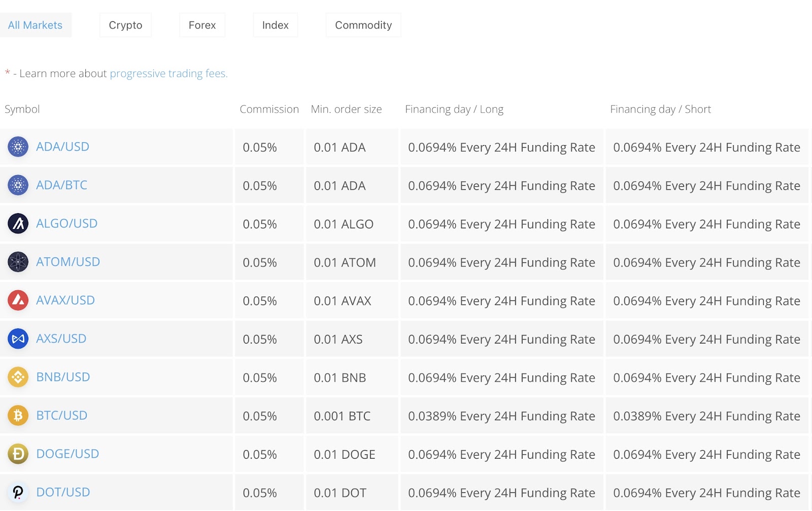Select the All Markets tab

point(36,25)
